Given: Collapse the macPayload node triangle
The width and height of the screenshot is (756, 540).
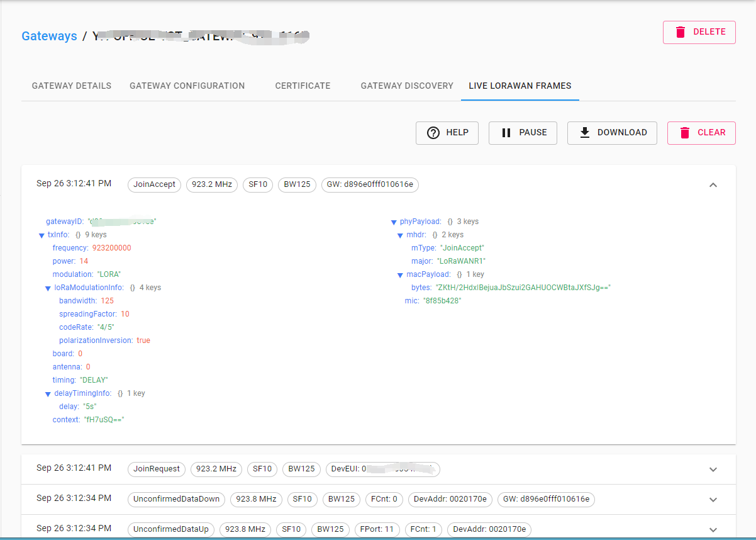Looking at the screenshot, I should point(400,275).
